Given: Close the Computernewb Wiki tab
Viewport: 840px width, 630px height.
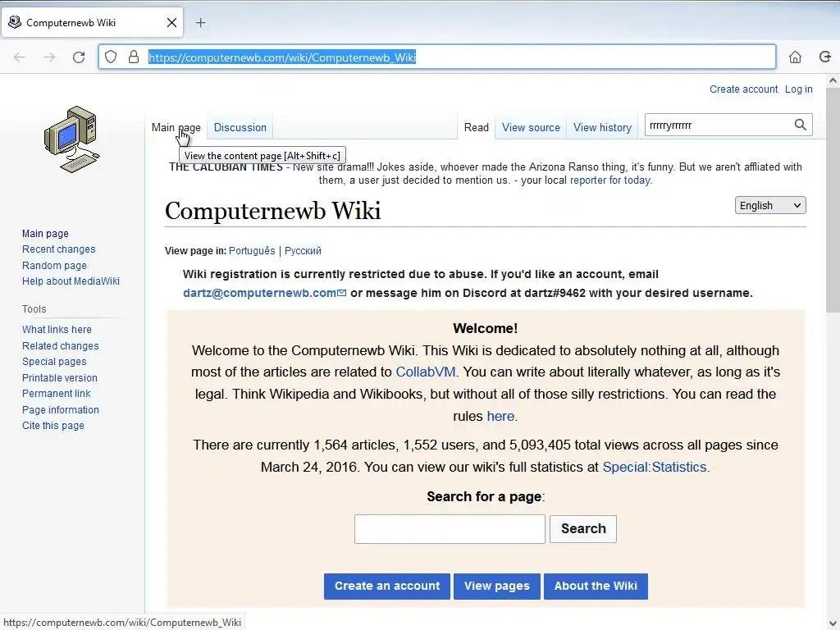Looking at the screenshot, I should 171,22.
